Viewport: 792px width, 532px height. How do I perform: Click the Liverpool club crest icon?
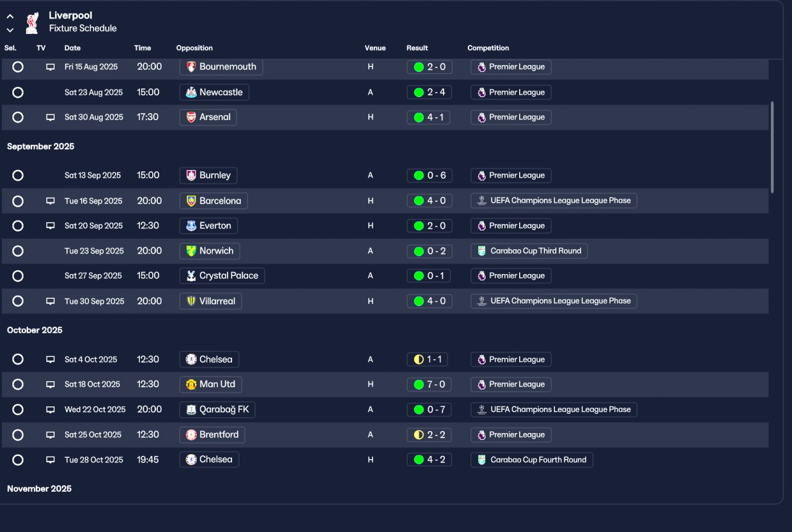tap(32, 22)
